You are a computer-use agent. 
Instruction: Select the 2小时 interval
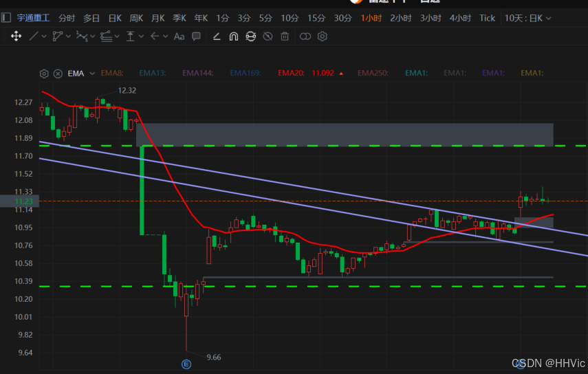point(401,18)
